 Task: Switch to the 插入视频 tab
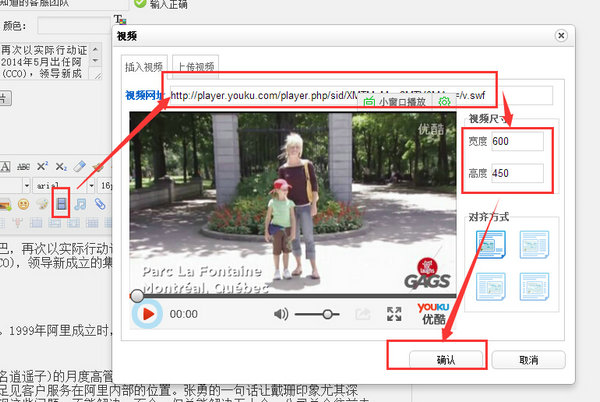144,67
